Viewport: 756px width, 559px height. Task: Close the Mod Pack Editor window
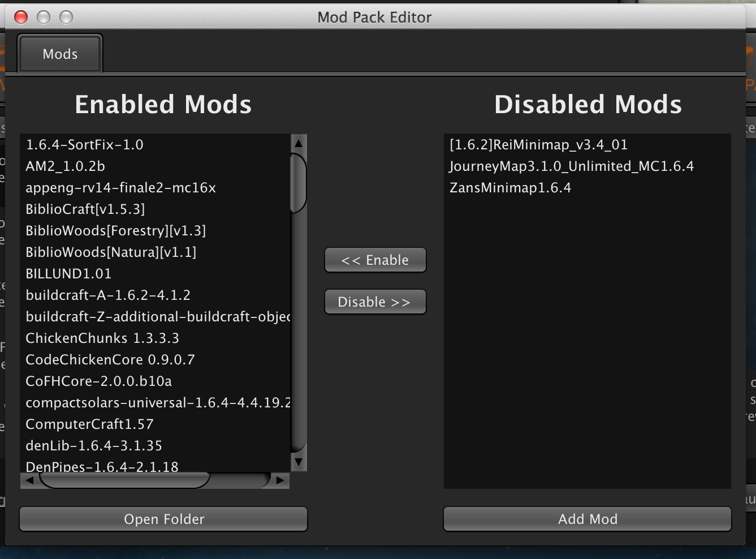click(x=21, y=17)
